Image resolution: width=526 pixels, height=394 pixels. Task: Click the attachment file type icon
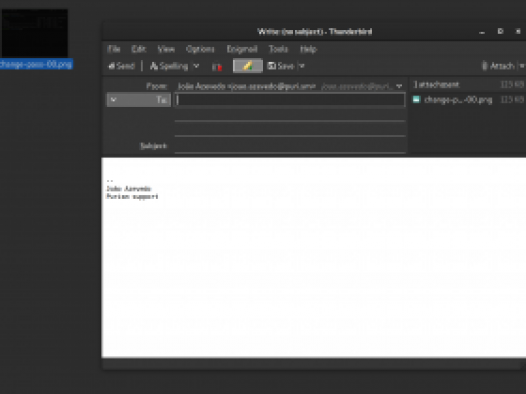click(416, 99)
